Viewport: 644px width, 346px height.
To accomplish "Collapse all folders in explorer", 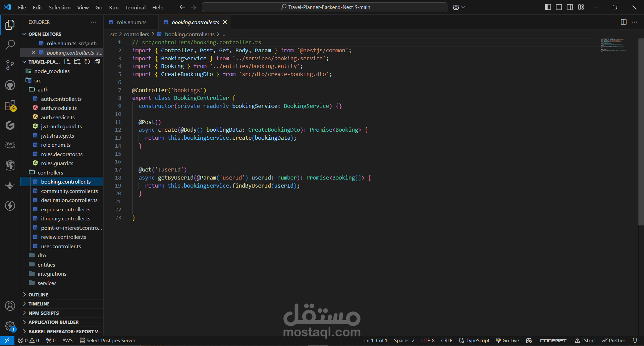I will pyautogui.click(x=97, y=62).
